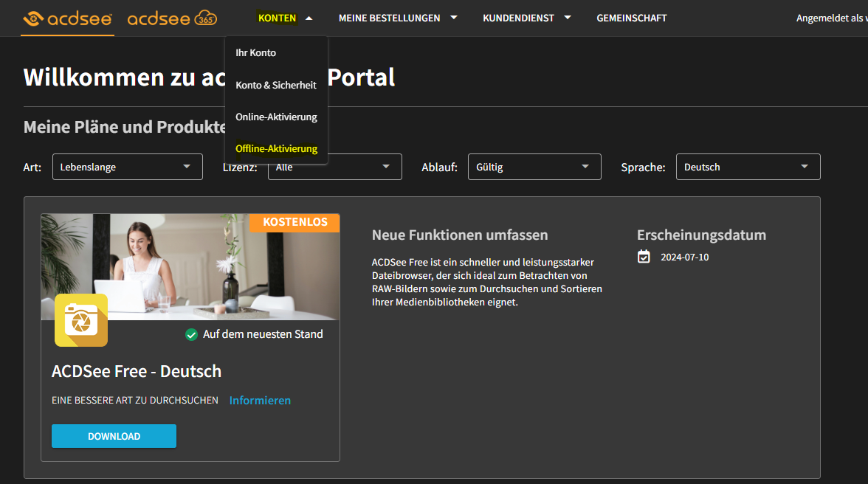This screenshot has height=484, width=868.
Task: Choose Offline-Aktivierung from the dropdown
Action: click(x=276, y=148)
